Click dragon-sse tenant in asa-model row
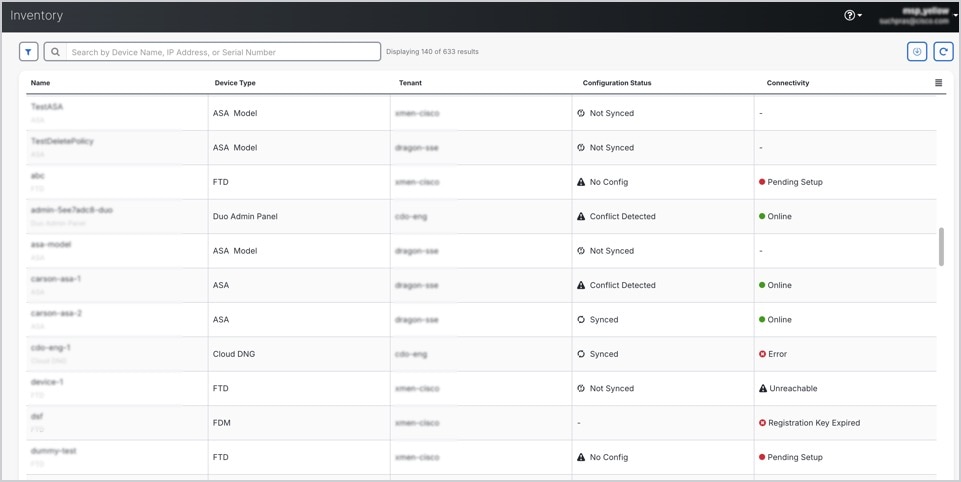 point(417,251)
